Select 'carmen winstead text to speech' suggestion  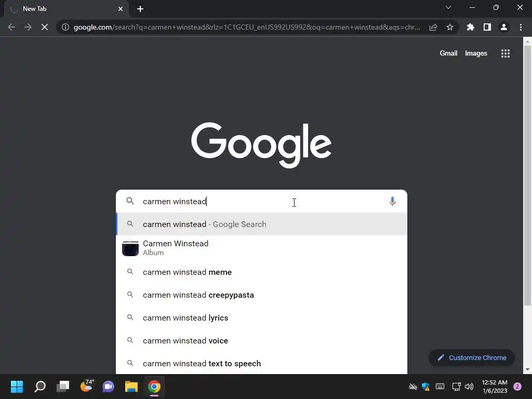(x=261, y=363)
